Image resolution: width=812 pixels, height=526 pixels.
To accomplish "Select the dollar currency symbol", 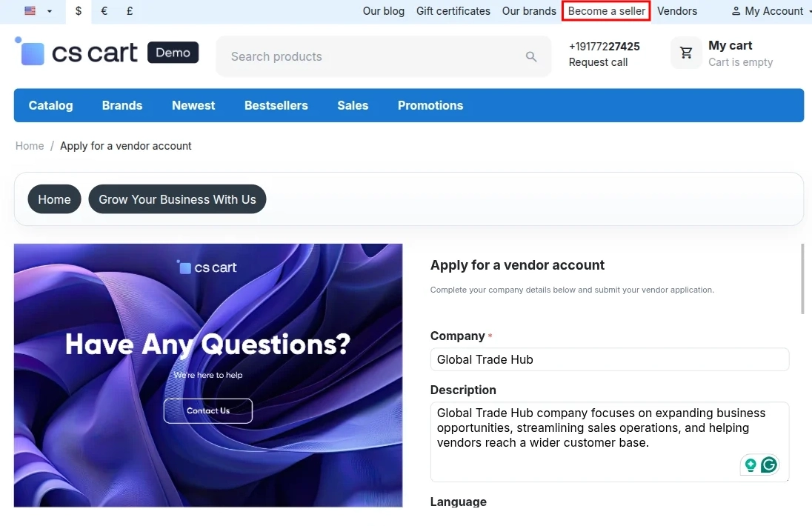I will (x=79, y=11).
